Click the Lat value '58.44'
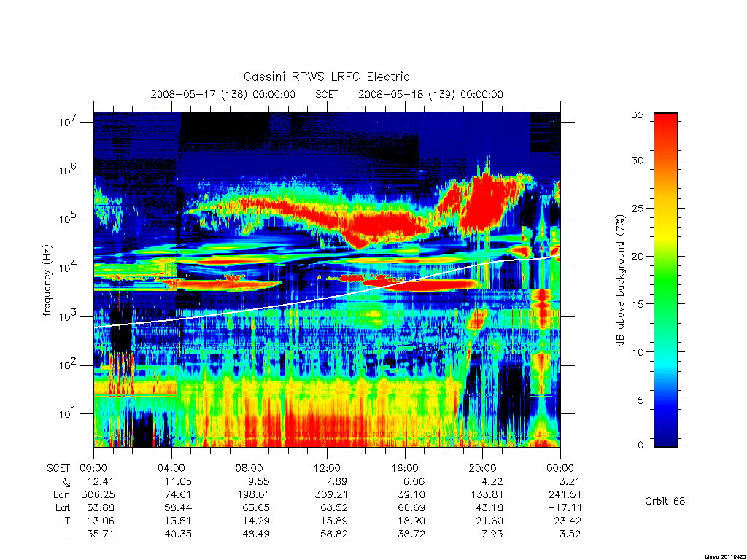This screenshot has width=747, height=560. pos(178,508)
